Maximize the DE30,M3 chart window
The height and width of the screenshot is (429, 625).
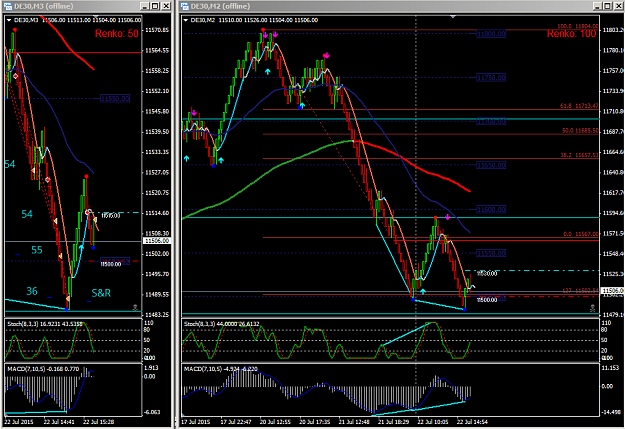pos(155,6)
